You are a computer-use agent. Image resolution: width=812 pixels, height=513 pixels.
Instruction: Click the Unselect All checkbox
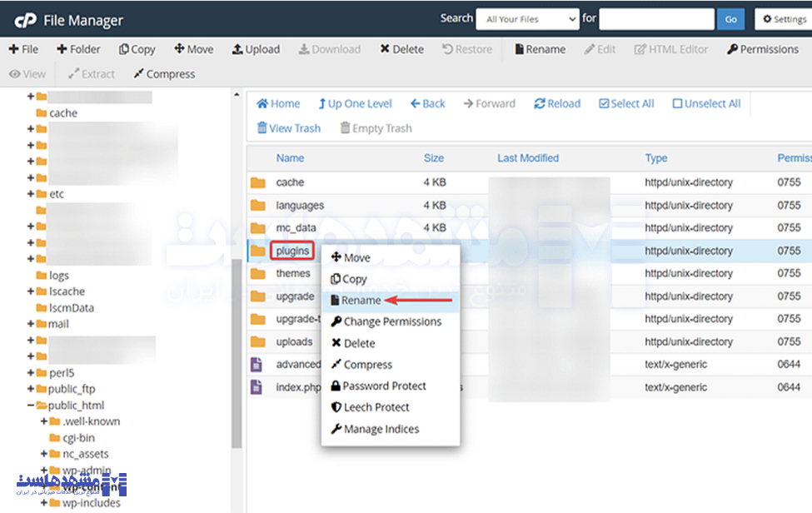pyautogui.click(x=677, y=104)
